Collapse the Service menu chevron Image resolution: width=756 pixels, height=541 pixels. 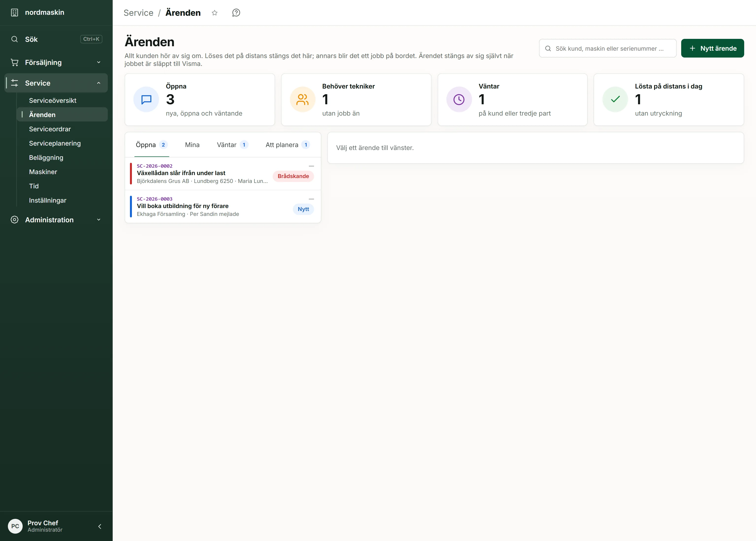coord(99,83)
